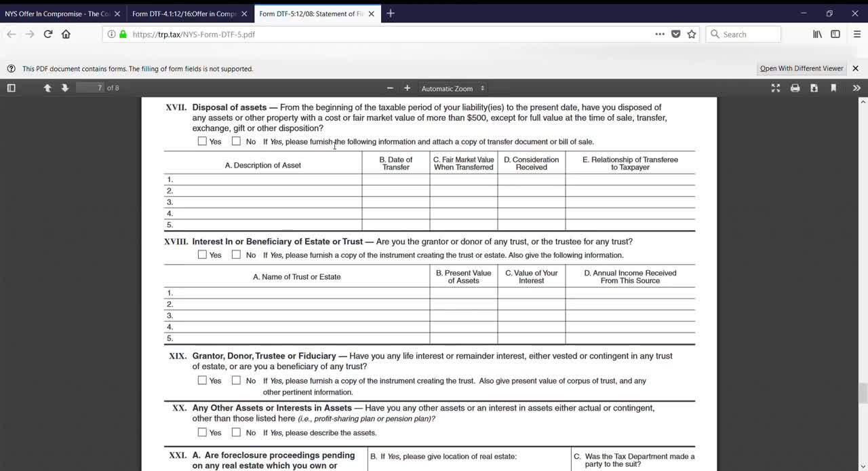The width and height of the screenshot is (868, 471).
Task: Click the green padlock security icon
Action: (x=123, y=34)
